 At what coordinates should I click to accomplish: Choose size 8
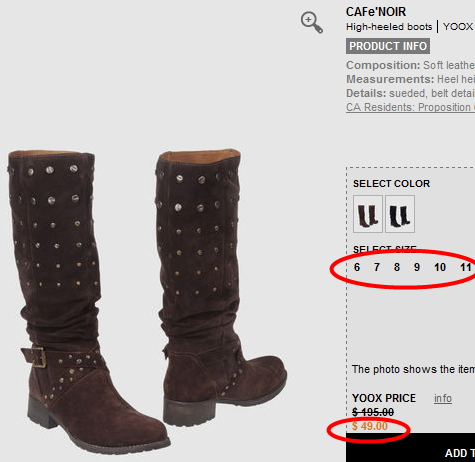397,267
